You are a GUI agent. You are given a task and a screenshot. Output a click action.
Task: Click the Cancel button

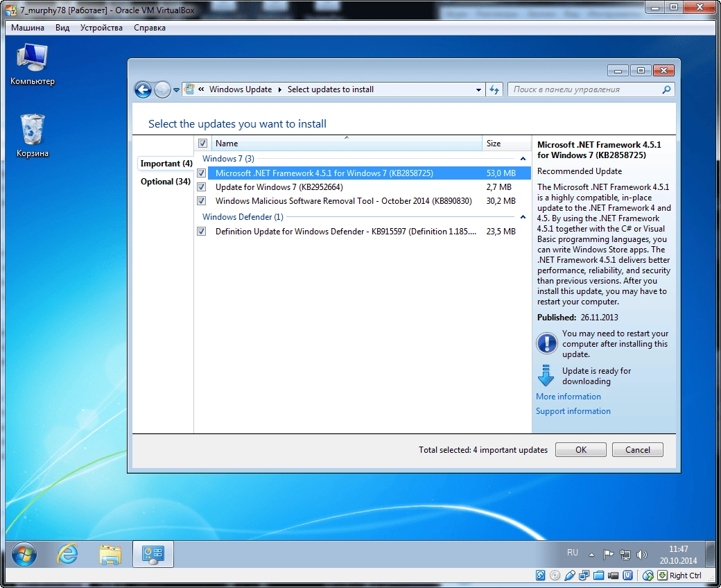[637, 449]
